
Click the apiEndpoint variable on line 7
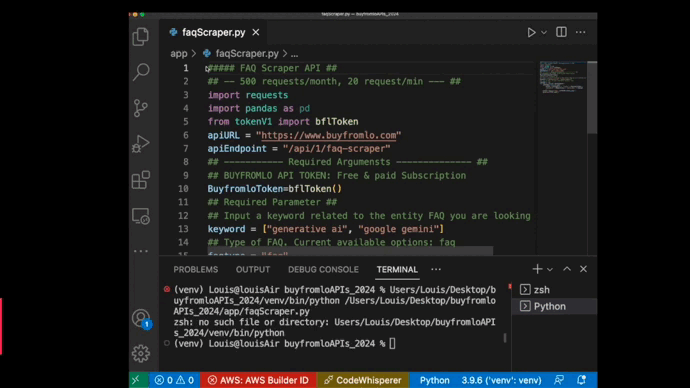(x=237, y=149)
